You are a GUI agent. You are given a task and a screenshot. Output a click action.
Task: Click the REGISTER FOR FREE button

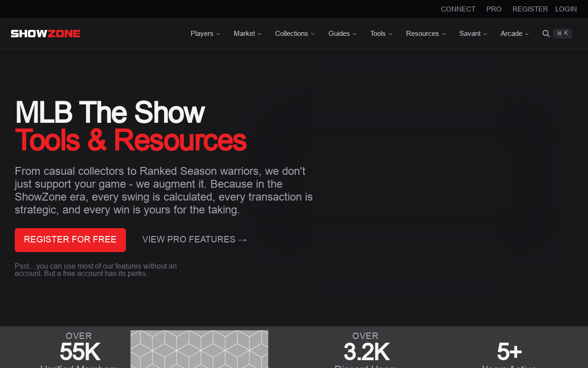click(x=70, y=240)
